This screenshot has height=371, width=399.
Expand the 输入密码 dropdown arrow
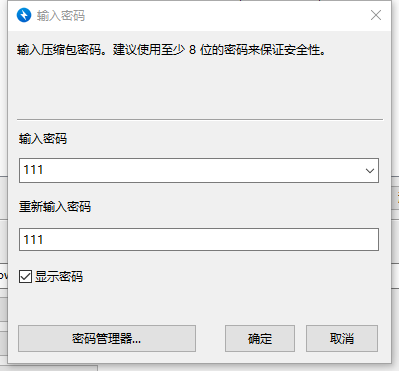click(369, 171)
